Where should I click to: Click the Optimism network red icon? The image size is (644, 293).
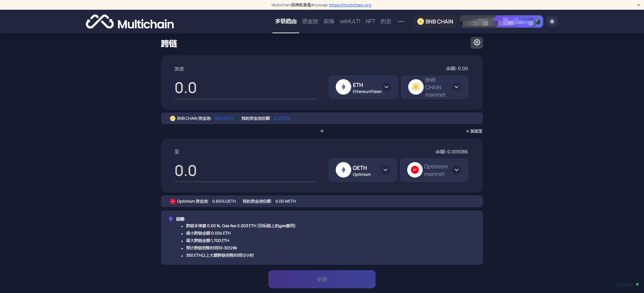pos(415,170)
